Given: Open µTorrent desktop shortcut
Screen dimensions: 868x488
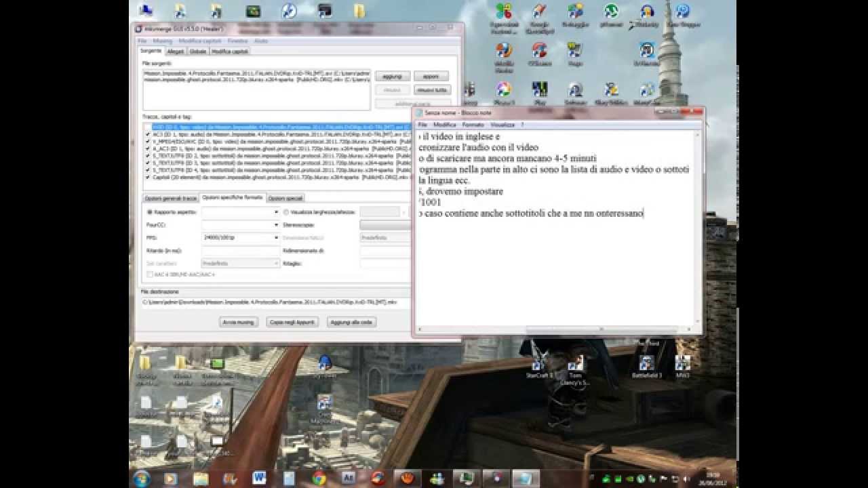Looking at the screenshot, I should 611,15.
